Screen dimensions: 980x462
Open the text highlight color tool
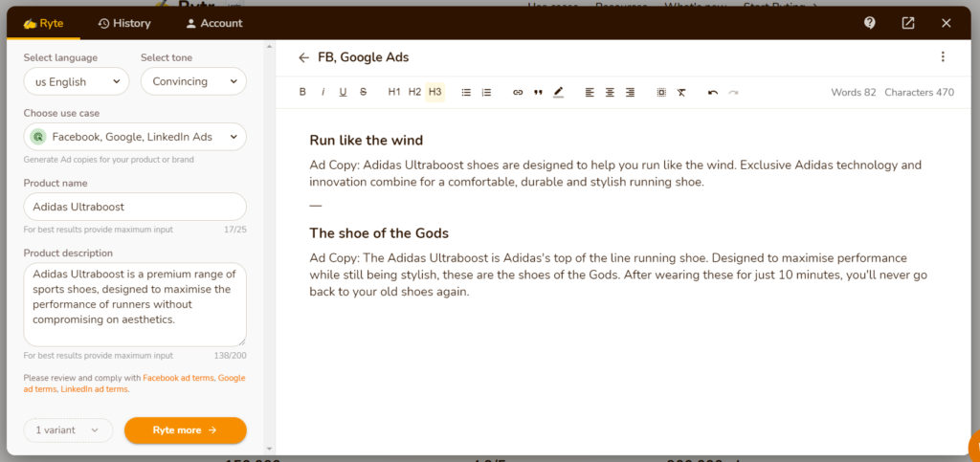[x=558, y=93]
